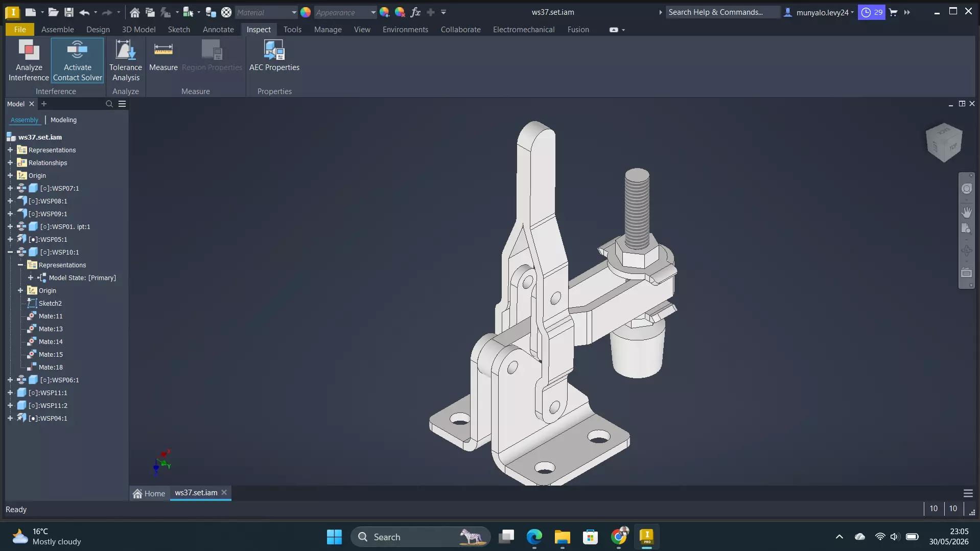Expand the top-level Representations node

pos(10,150)
